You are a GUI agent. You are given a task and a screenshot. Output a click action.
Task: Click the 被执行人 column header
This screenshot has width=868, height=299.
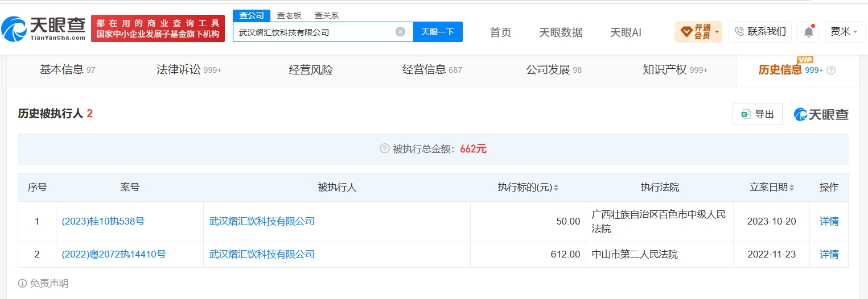point(337,187)
